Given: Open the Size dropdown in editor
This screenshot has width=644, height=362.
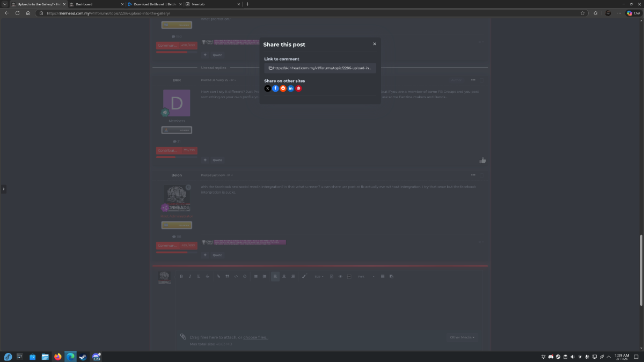Looking at the screenshot, I should point(319,276).
